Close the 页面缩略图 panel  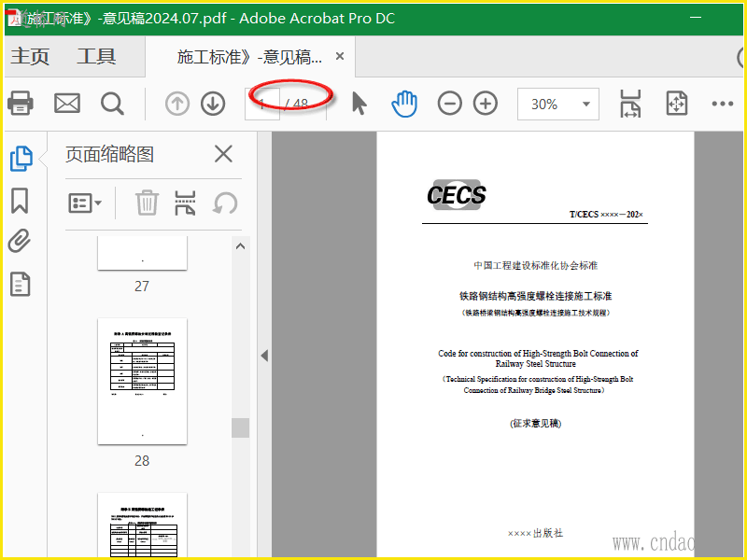[223, 154]
